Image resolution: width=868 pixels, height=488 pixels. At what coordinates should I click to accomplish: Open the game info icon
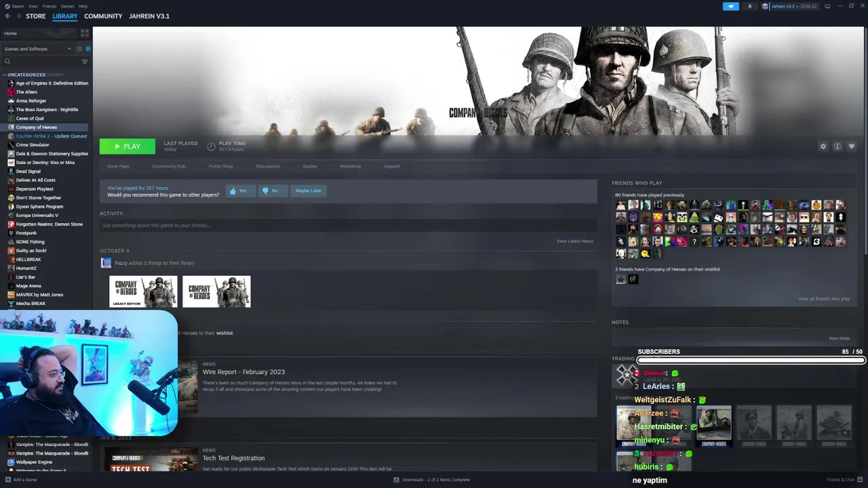837,146
